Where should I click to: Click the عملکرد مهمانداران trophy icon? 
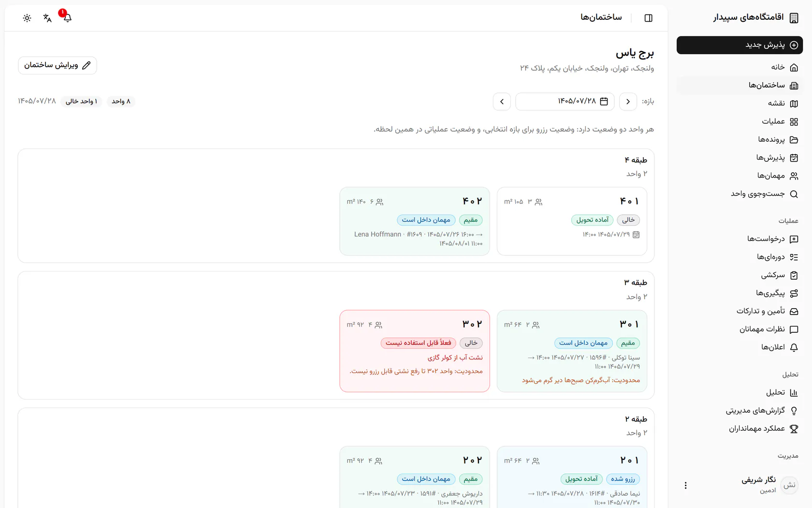(x=794, y=429)
